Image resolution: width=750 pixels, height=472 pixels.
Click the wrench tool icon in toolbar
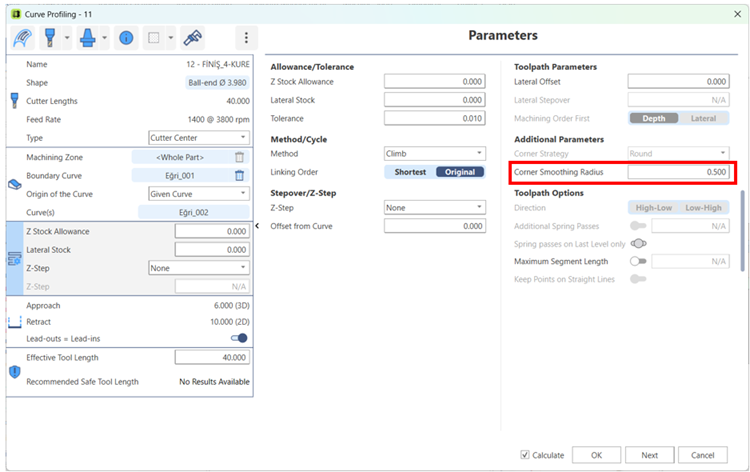click(193, 38)
